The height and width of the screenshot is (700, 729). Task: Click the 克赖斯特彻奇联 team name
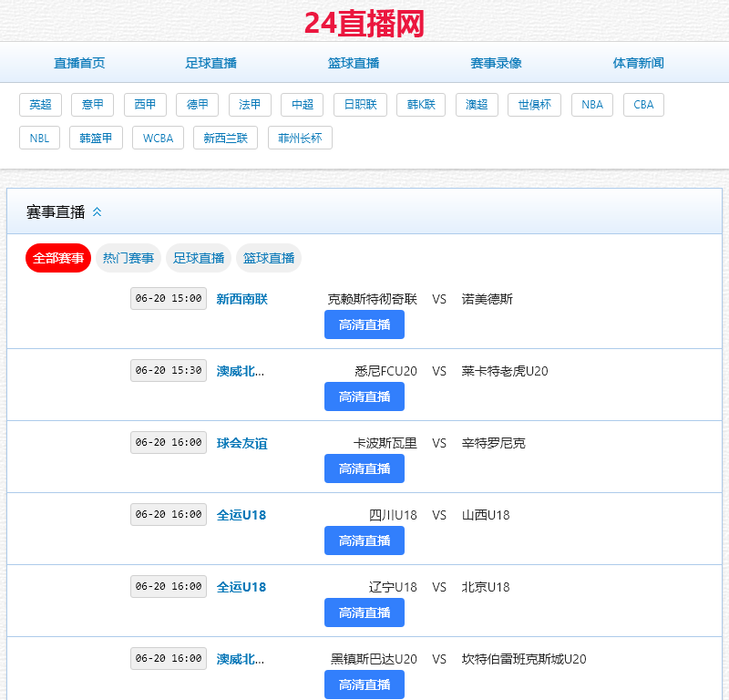point(373,299)
